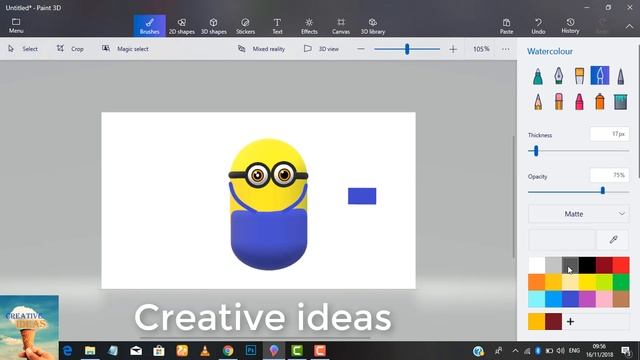Open the 3D library tab
Viewport: 640px width, 360px height.
point(373,26)
